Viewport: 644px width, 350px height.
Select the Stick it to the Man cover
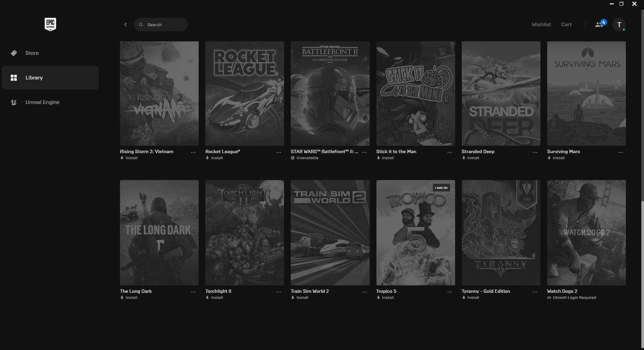click(416, 94)
